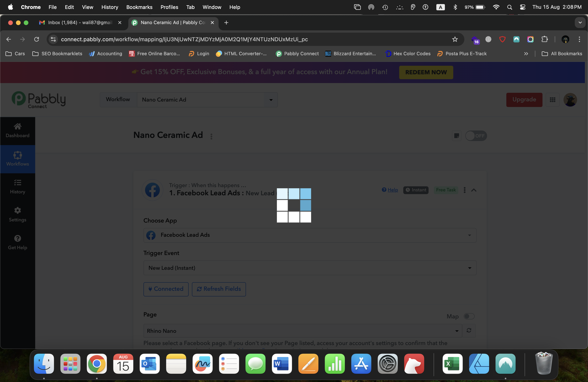Click the workflow note icon beside the toggle
This screenshot has height=382, width=588.
(457, 136)
